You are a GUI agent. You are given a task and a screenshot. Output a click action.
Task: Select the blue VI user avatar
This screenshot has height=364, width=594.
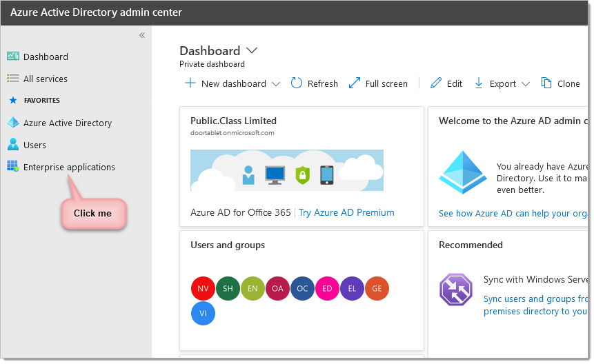[x=203, y=313]
